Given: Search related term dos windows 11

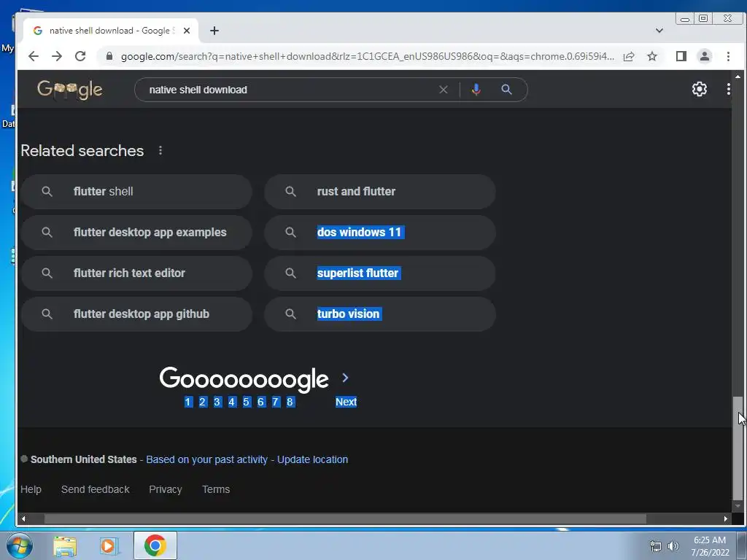Looking at the screenshot, I should (379, 233).
